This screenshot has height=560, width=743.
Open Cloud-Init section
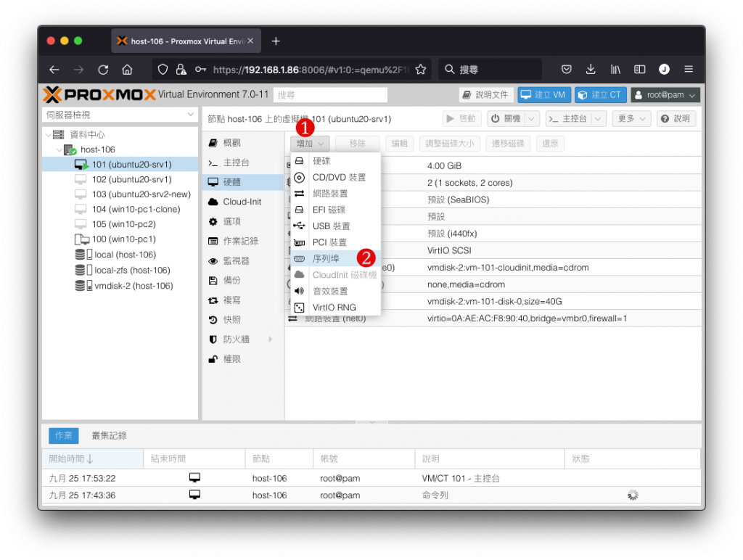pyautogui.click(x=243, y=202)
